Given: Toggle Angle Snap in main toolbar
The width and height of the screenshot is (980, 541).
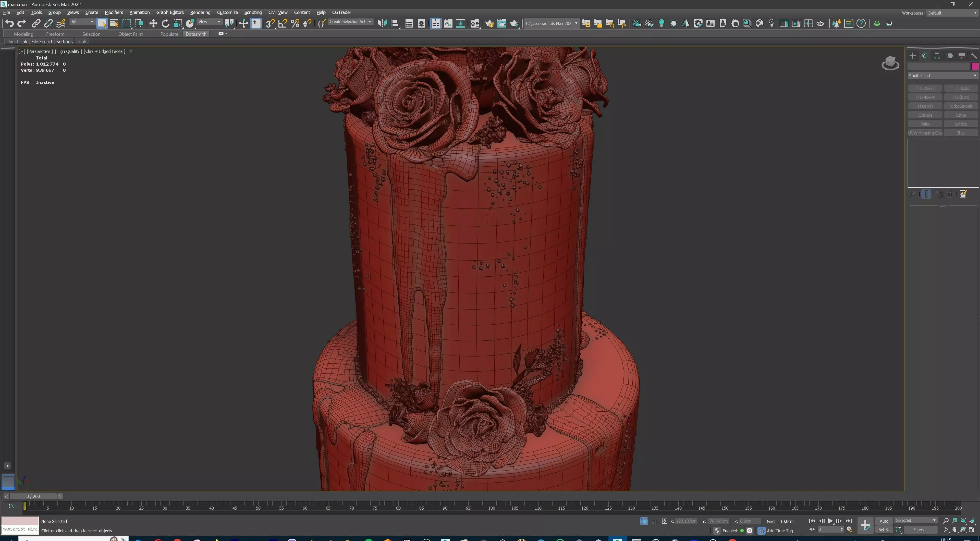Looking at the screenshot, I should pyautogui.click(x=283, y=23).
